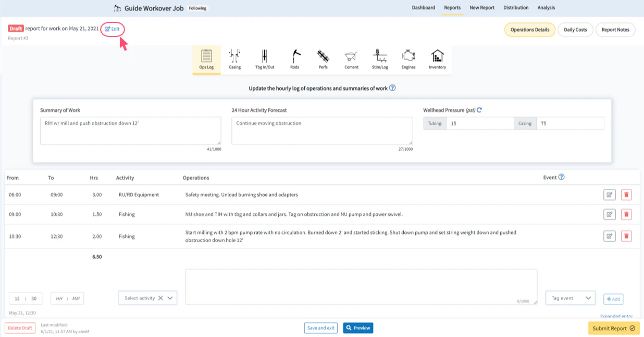Switch to Daily Costs view
The height and width of the screenshot is (337, 644).
[x=575, y=30]
